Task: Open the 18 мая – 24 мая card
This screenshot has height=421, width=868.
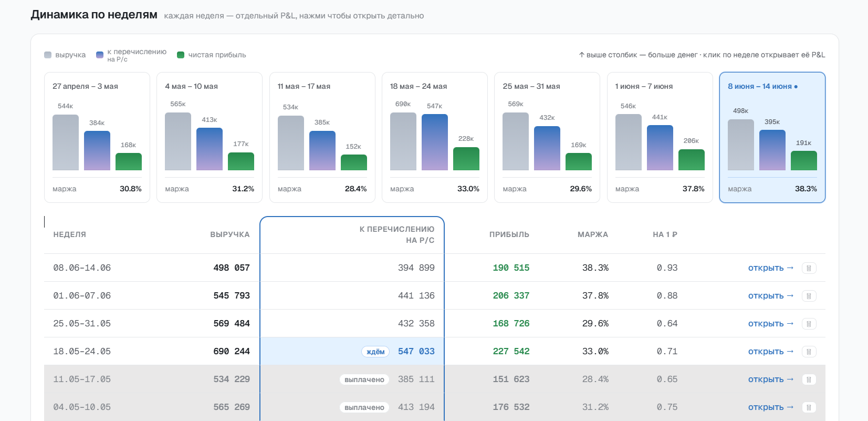Action: 435,137
